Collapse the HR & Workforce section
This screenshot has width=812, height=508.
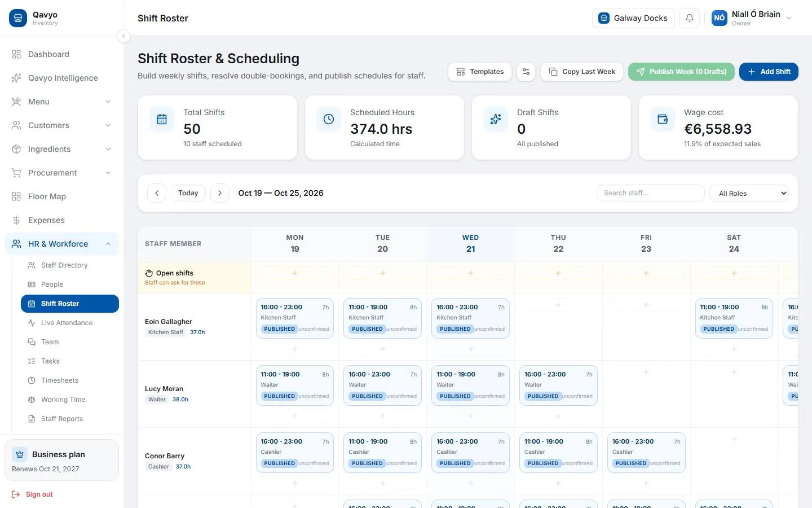(61, 244)
